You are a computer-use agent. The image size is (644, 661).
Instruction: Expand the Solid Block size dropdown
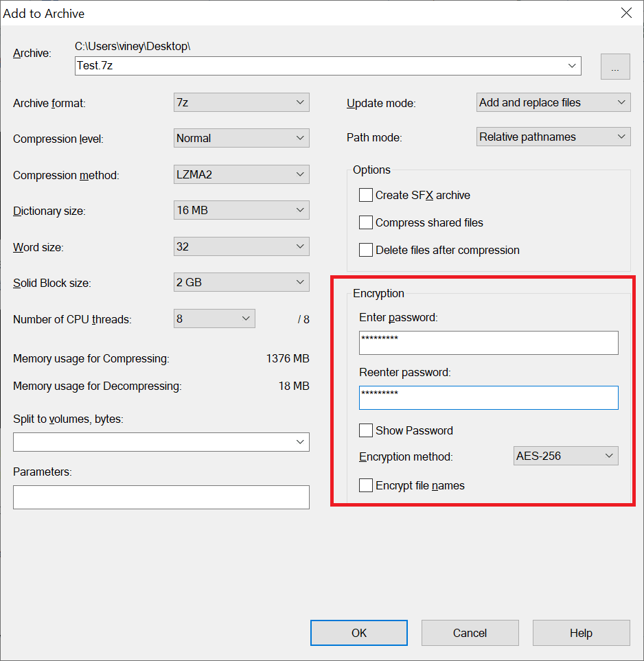click(x=241, y=281)
